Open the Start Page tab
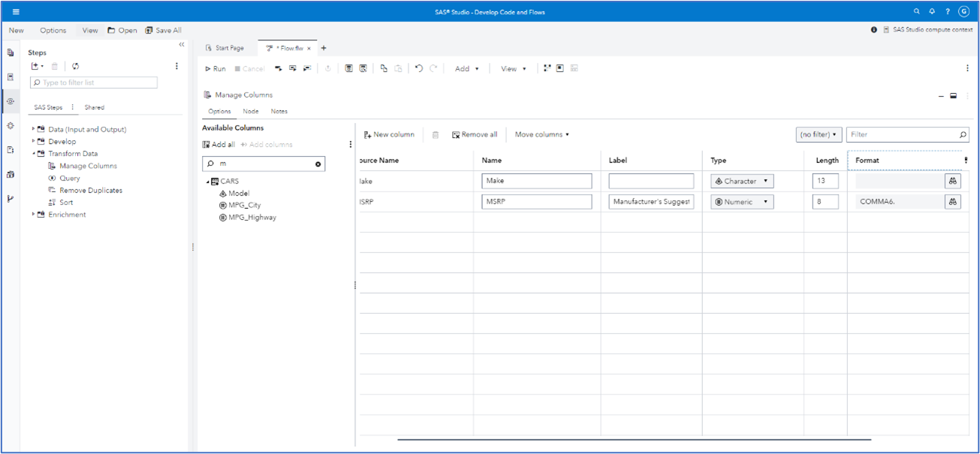Image resolution: width=980 pixels, height=454 pixels. (227, 47)
